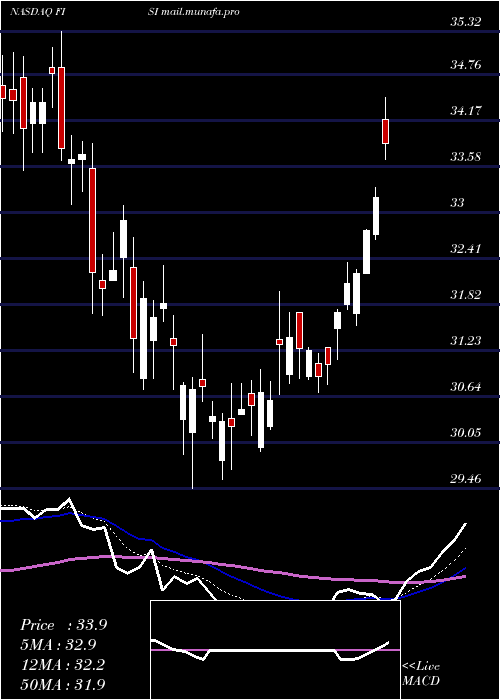The image size is (500, 700).
Task: Click the 34.76 price axis label
Action: (x=466, y=65)
